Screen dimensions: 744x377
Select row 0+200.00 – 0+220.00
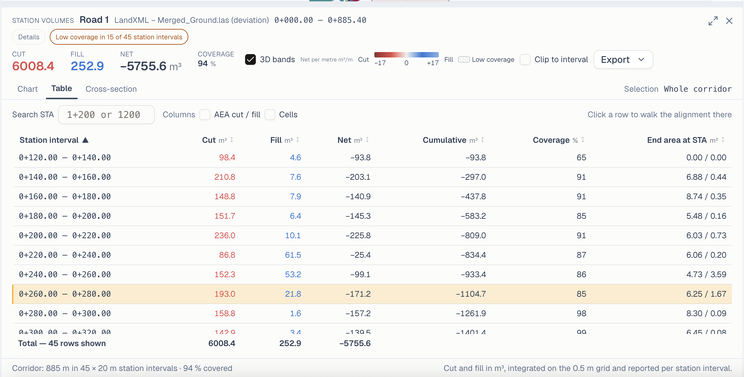[x=372, y=235]
